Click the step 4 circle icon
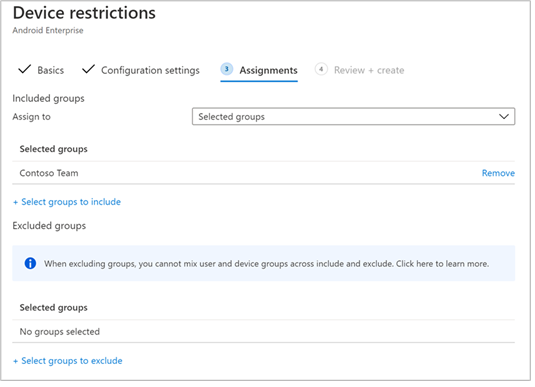535x387 pixels. point(321,69)
